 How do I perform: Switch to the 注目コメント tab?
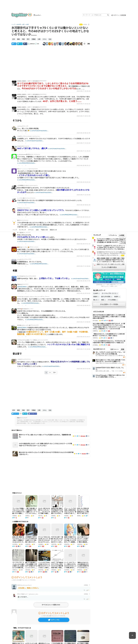(x=114, y=349)
